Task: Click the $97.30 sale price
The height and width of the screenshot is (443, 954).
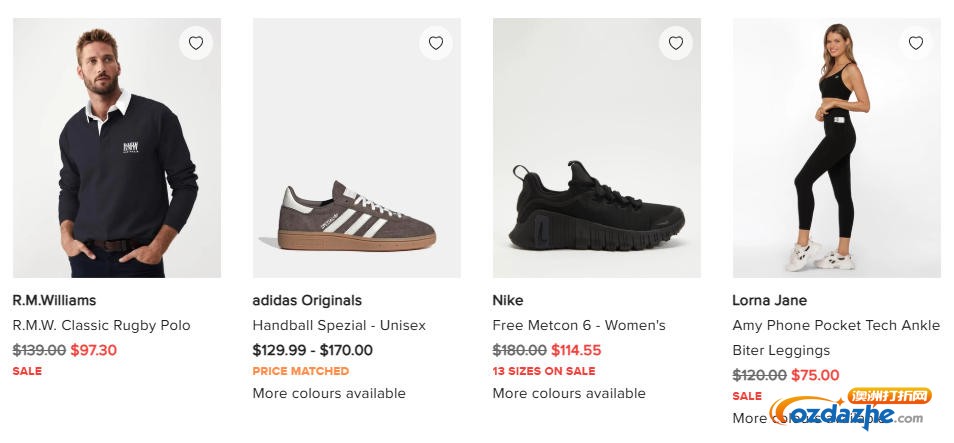Action: (x=94, y=350)
